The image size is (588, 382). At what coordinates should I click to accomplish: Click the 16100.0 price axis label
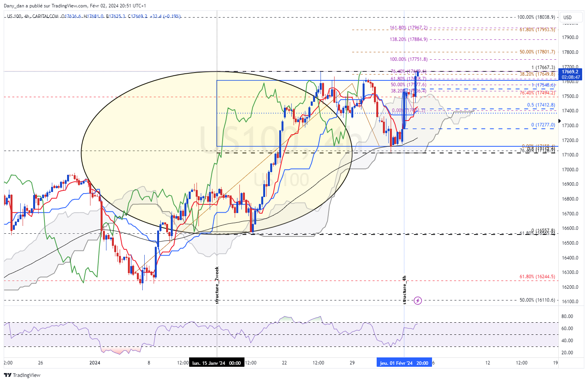coord(570,302)
